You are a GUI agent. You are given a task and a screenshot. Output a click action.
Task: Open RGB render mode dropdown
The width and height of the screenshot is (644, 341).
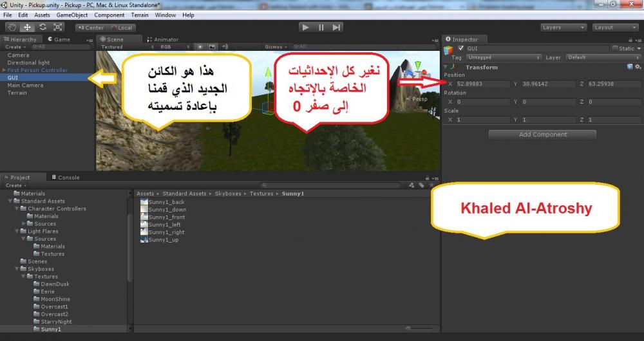[x=175, y=47]
